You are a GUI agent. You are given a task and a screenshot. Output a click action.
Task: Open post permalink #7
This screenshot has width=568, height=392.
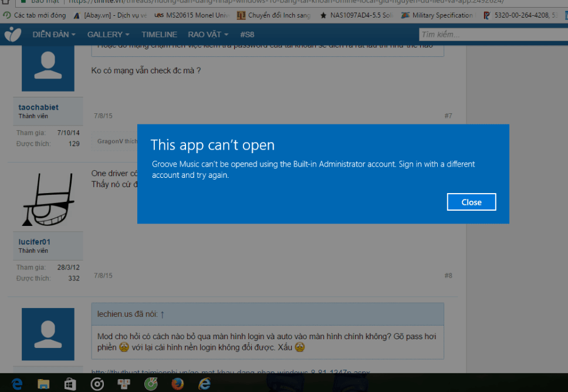[x=448, y=116]
